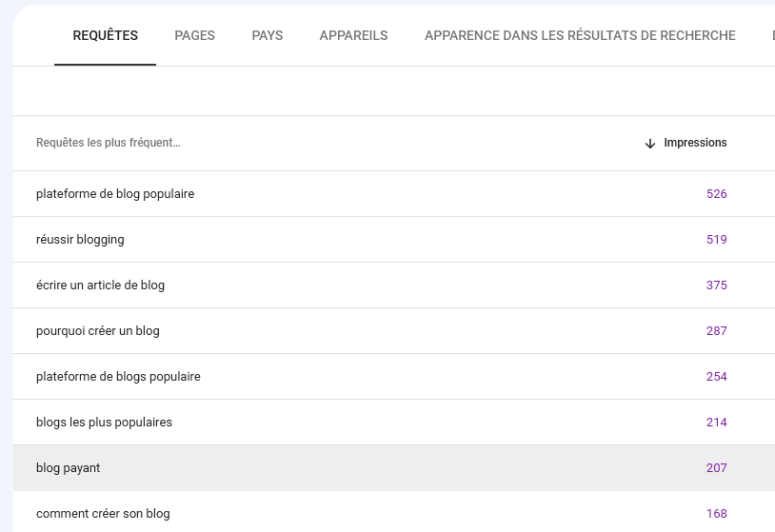This screenshot has height=532, width=775.
Task: Open the 'plateforme de blog populaire' query row
Action: (394, 193)
